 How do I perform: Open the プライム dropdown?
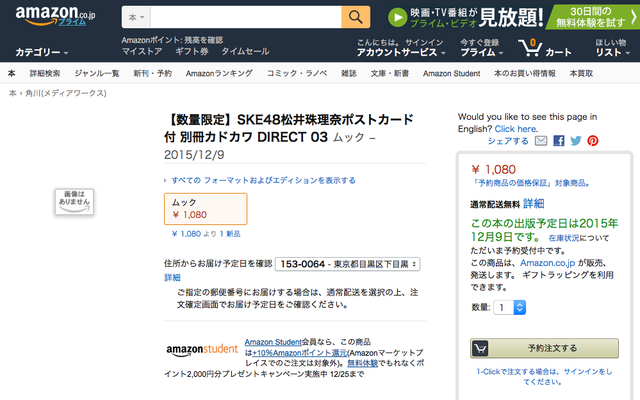[482, 52]
